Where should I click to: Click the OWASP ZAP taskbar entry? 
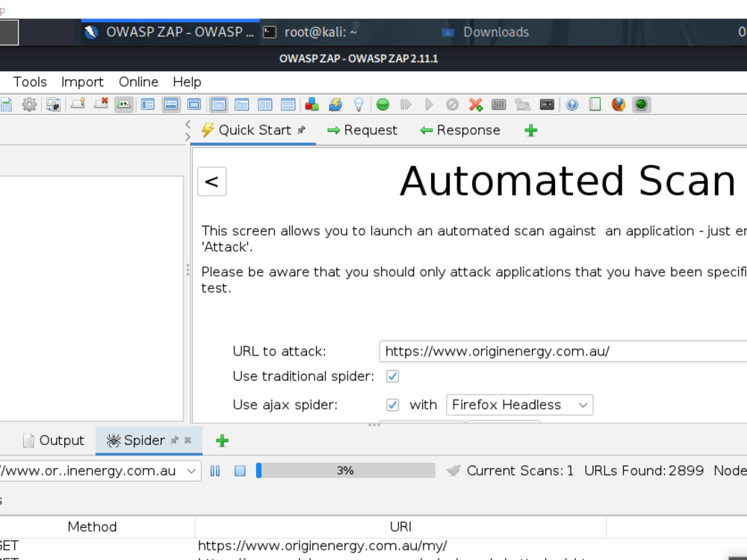tap(170, 32)
